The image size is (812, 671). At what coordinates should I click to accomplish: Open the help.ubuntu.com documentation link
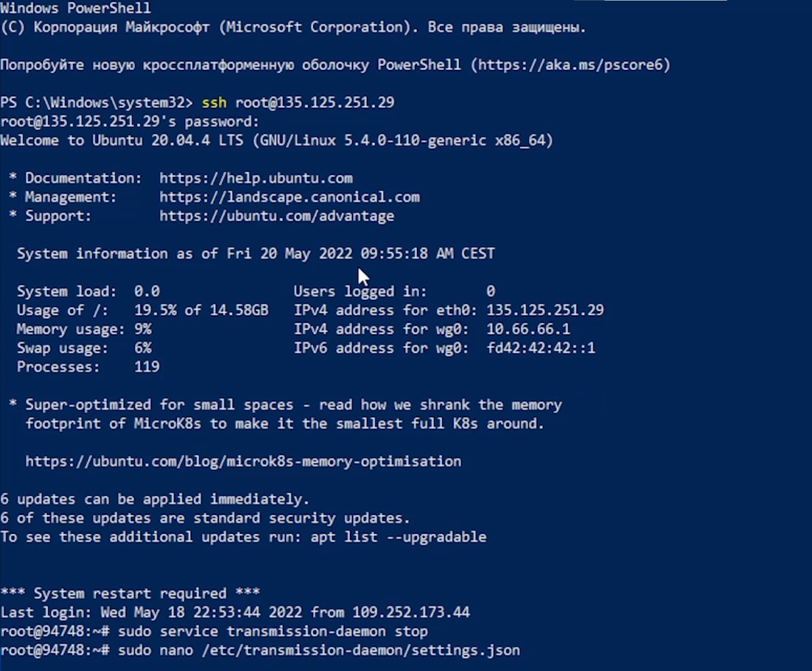coord(256,178)
